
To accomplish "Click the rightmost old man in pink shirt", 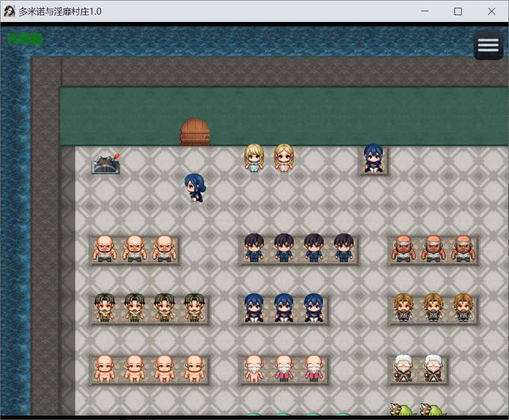I will click(314, 368).
